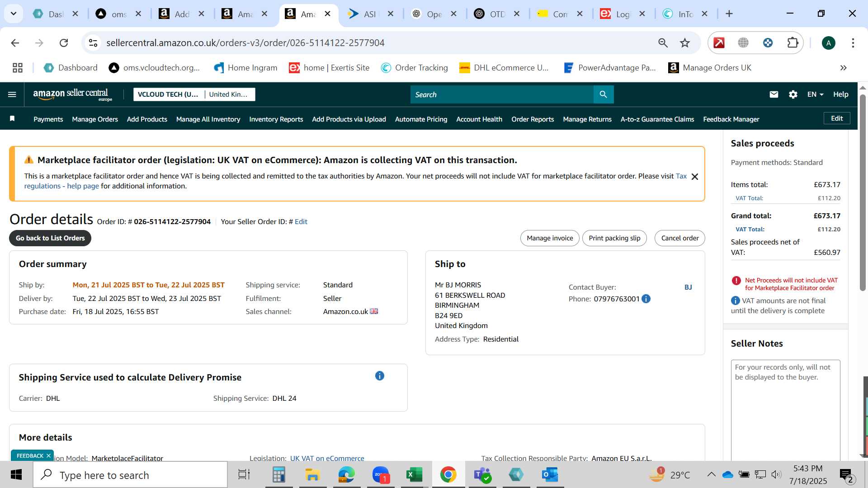The width and height of the screenshot is (868, 488).
Task: Open the Chrome profile avatar A
Action: tap(828, 43)
